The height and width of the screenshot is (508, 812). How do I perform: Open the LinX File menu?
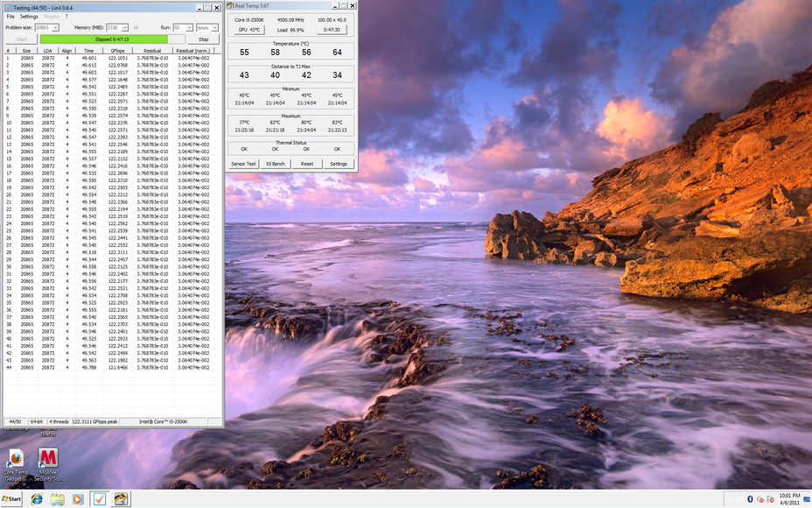(10, 17)
